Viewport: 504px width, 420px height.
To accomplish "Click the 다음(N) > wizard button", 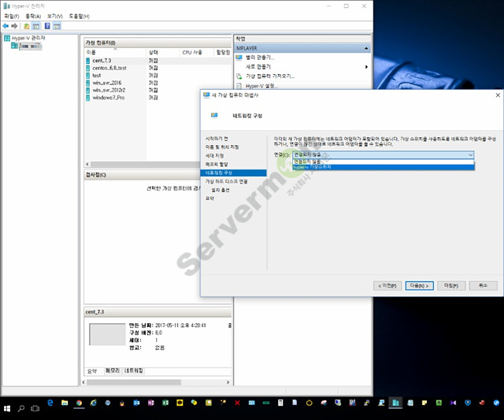I will coord(419,285).
